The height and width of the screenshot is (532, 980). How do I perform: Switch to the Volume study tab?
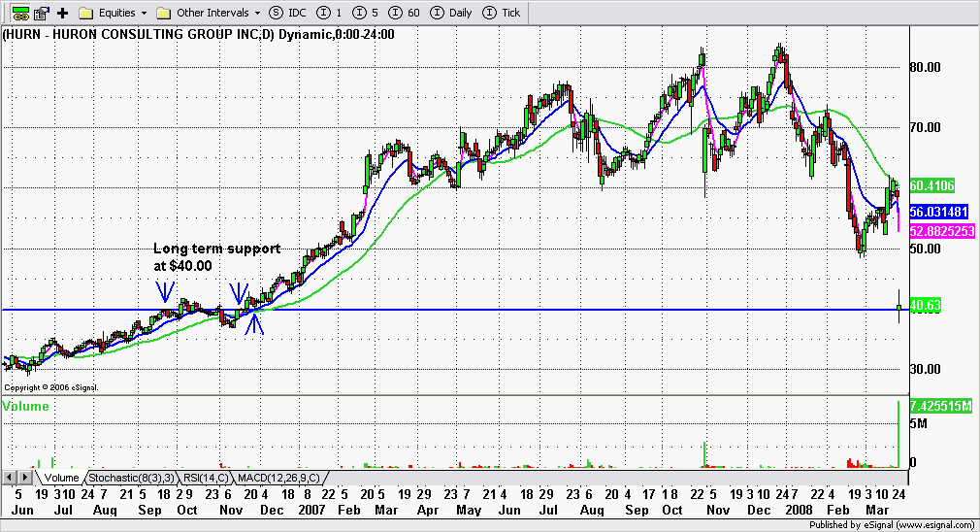(61, 478)
